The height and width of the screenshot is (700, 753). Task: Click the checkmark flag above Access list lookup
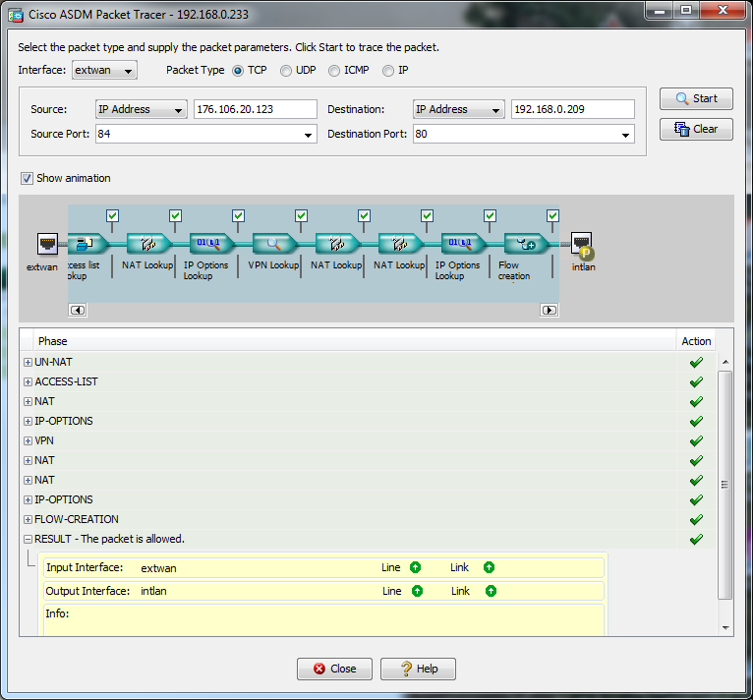(x=112, y=215)
